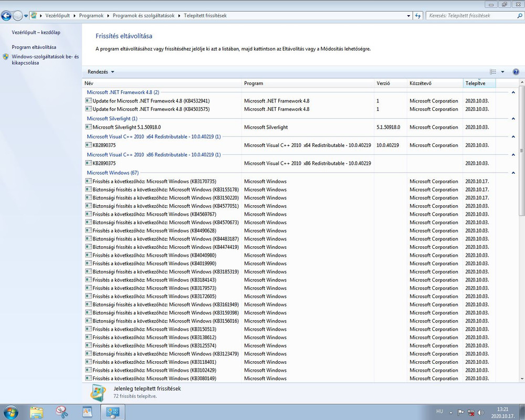Click the Control Panel icon in the address bar
The image size is (525, 420).
coord(34,15)
